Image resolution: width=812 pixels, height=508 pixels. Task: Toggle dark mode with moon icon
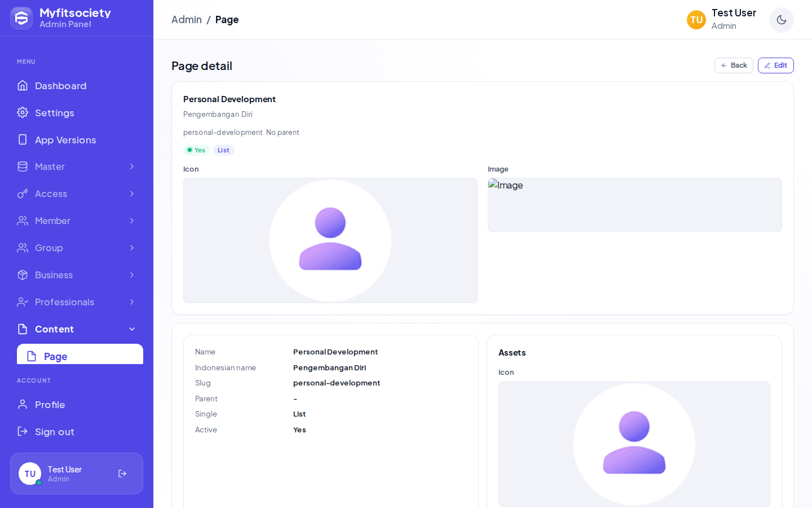click(x=782, y=20)
